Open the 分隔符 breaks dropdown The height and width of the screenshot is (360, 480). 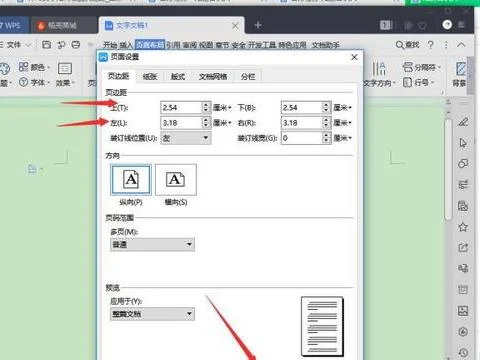421,67
